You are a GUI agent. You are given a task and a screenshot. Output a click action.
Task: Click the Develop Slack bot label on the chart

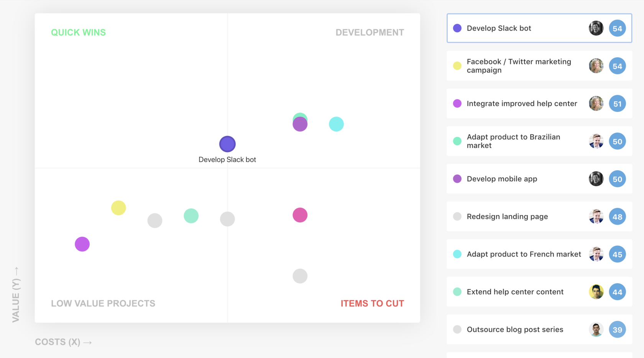227,159
